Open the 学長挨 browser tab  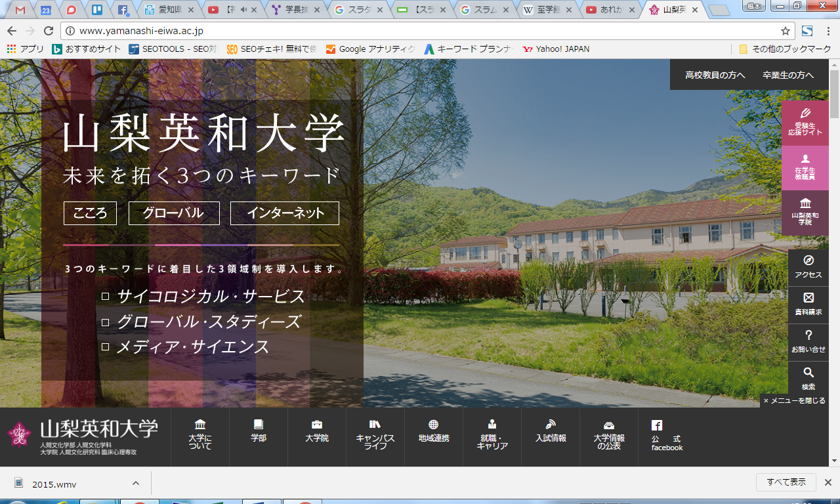tap(295, 10)
